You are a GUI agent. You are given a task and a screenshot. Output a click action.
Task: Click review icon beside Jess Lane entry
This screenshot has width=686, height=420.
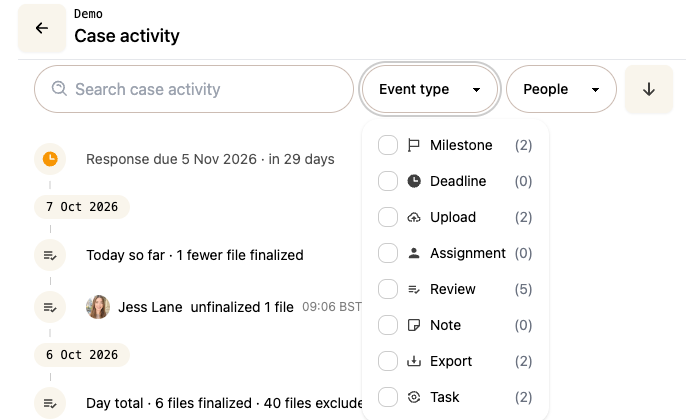pyautogui.click(x=50, y=307)
